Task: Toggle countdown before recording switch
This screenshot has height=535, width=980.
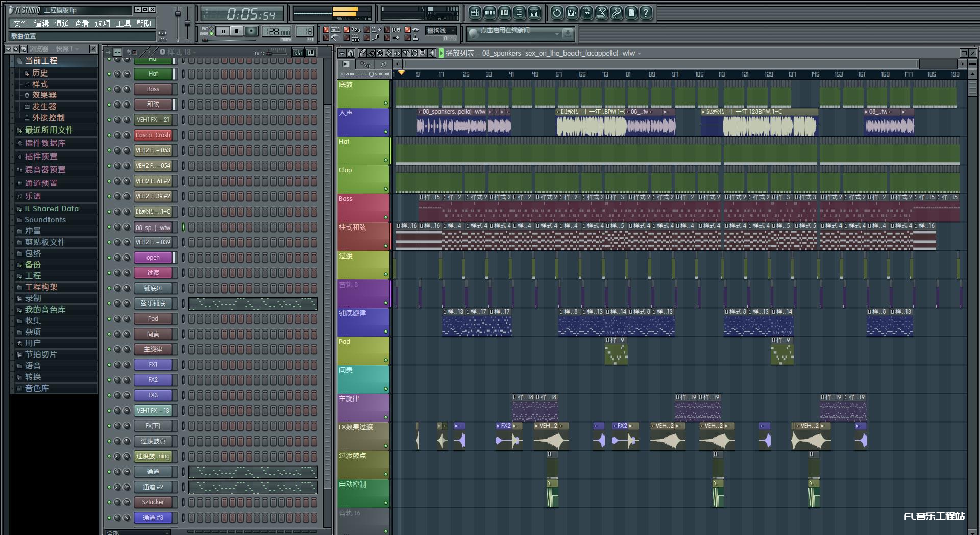Action: (x=346, y=30)
